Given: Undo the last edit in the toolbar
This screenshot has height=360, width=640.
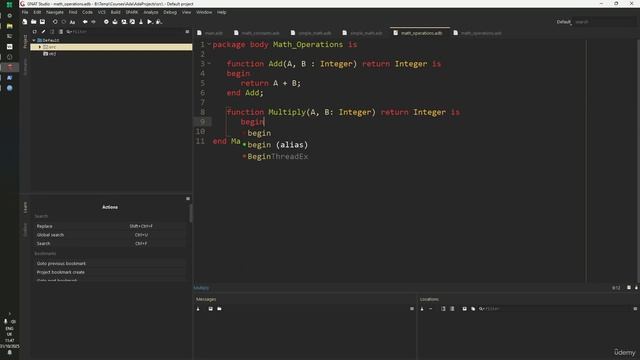Looking at the screenshot, I should click(x=55, y=22).
